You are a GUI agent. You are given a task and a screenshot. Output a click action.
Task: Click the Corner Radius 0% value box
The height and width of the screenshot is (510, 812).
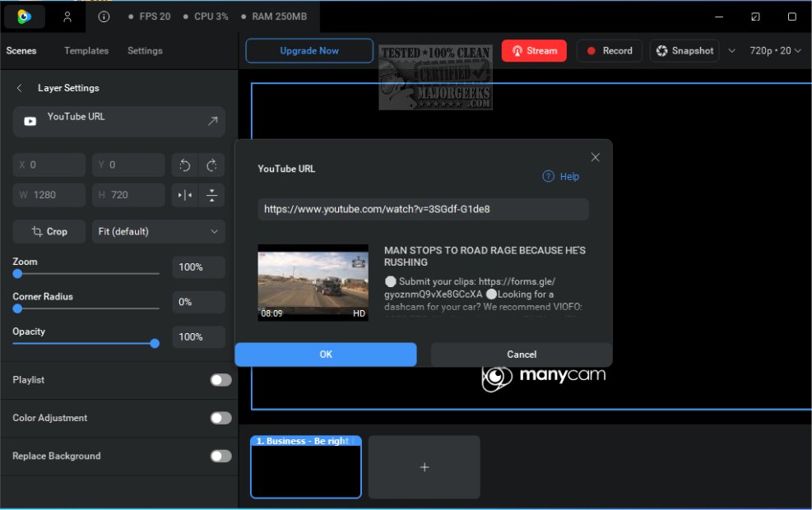point(199,302)
